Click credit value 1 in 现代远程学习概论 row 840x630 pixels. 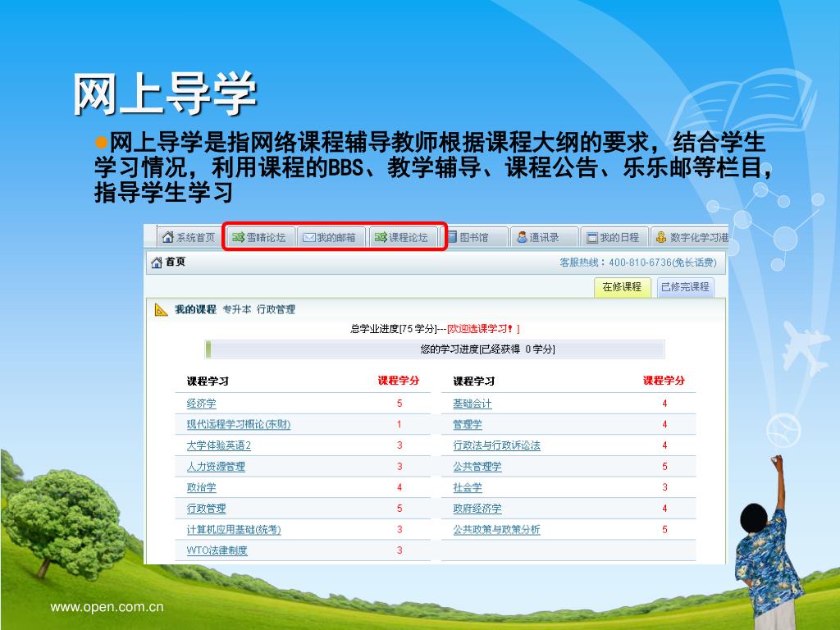(x=399, y=424)
